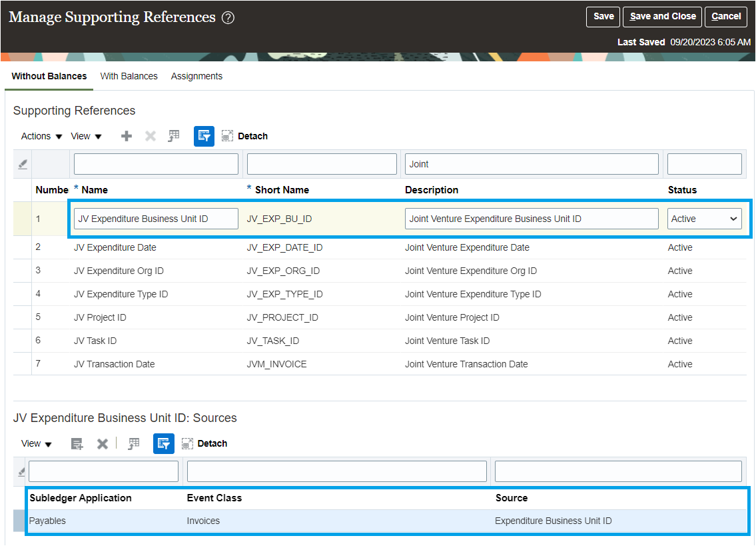Click the delete X icon in Supporting References
This screenshot has width=756, height=546.
(x=151, y=136)
